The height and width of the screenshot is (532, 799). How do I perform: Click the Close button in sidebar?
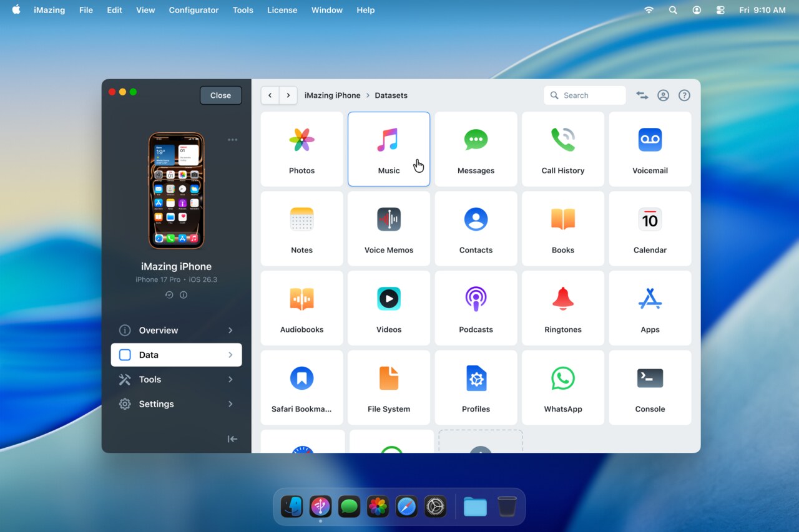(220, 95)
